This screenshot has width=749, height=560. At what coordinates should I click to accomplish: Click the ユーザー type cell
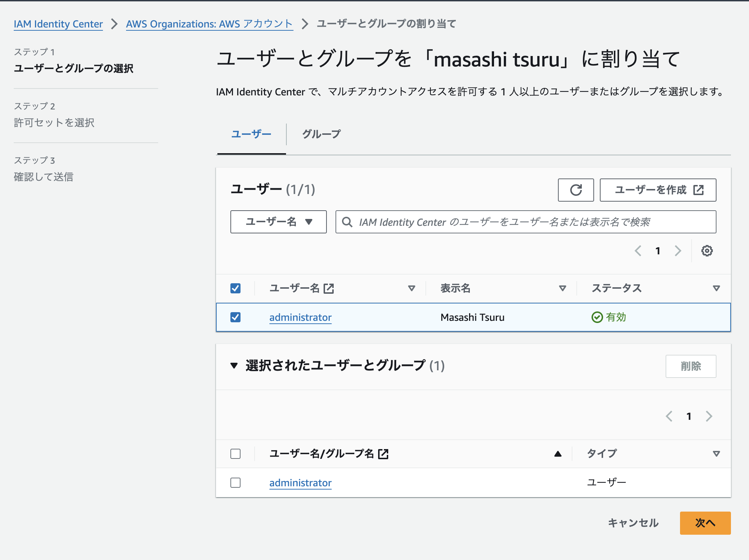(607, 483)
